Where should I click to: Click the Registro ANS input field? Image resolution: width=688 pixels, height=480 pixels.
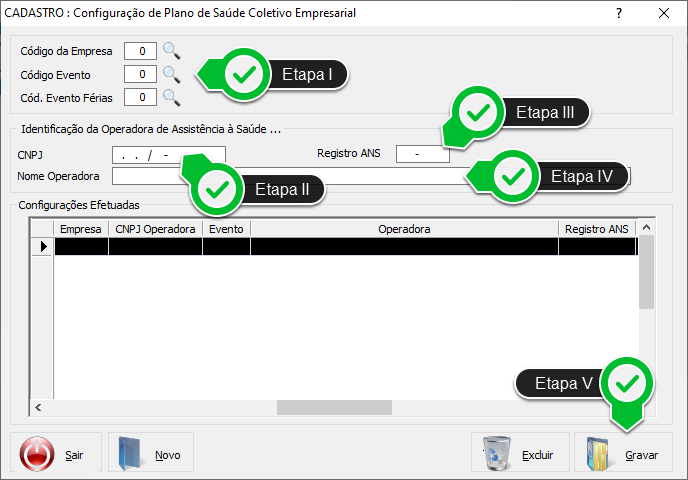coord(422,154)
